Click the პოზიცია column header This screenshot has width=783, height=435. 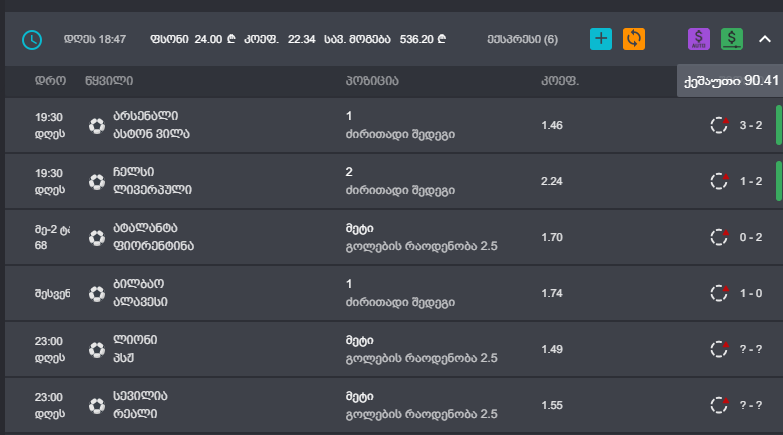point(372,81)
